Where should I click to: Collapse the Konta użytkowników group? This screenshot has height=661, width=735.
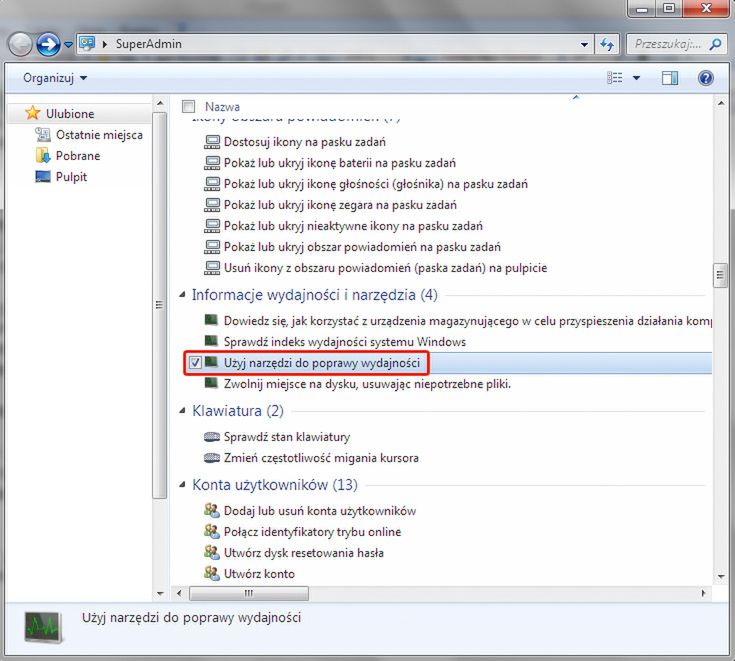[x=182, y=484]
